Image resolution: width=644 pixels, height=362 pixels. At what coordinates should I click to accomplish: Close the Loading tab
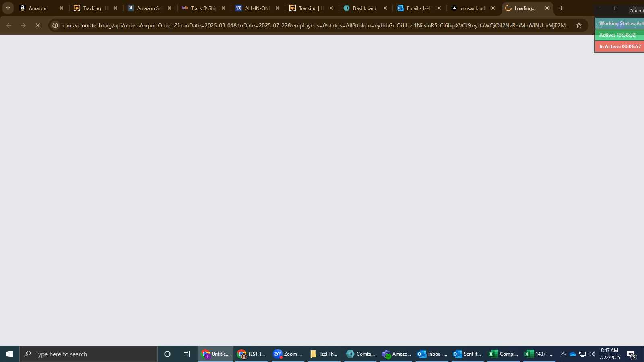pyautogui.click(x=547, y=8)
